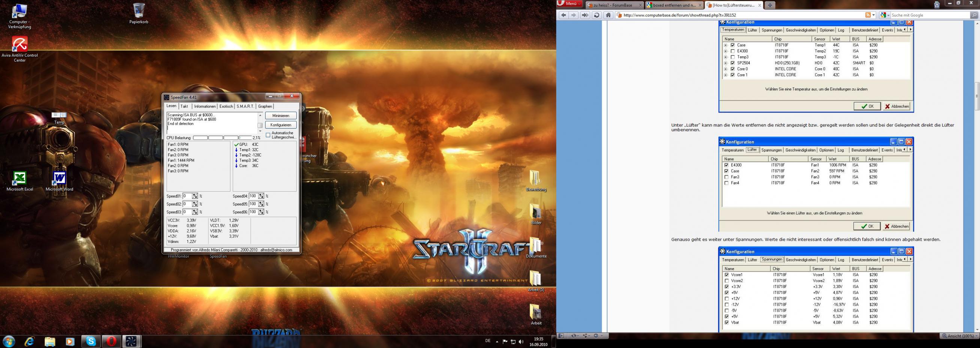Click the 'Suche mit Google' search field
The image size is (980, 348).
click(x=930, y=15)
